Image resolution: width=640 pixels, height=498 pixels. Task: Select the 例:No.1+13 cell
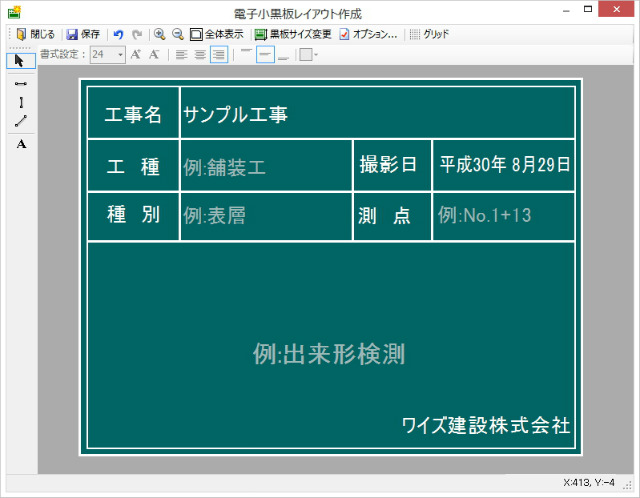504,216
